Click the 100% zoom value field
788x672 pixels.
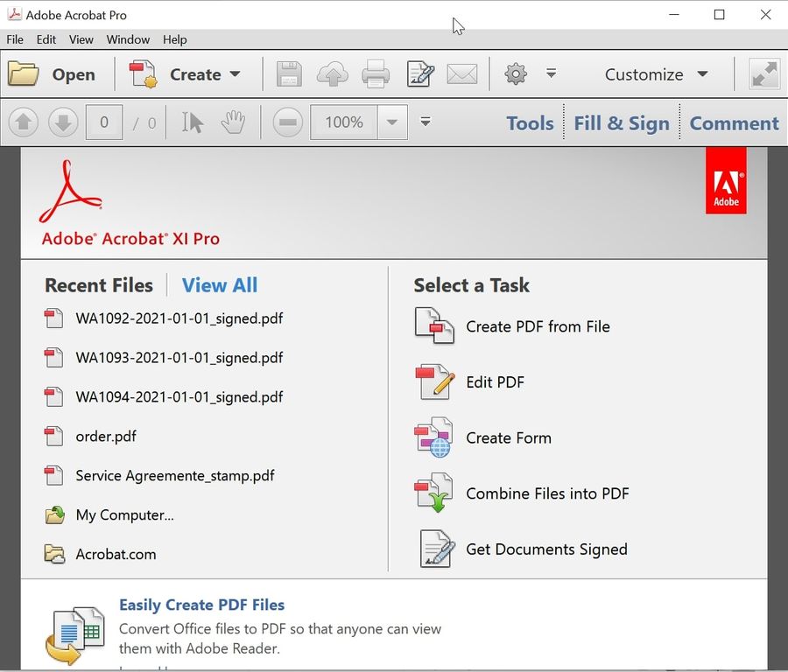click(x=344, y=122)
